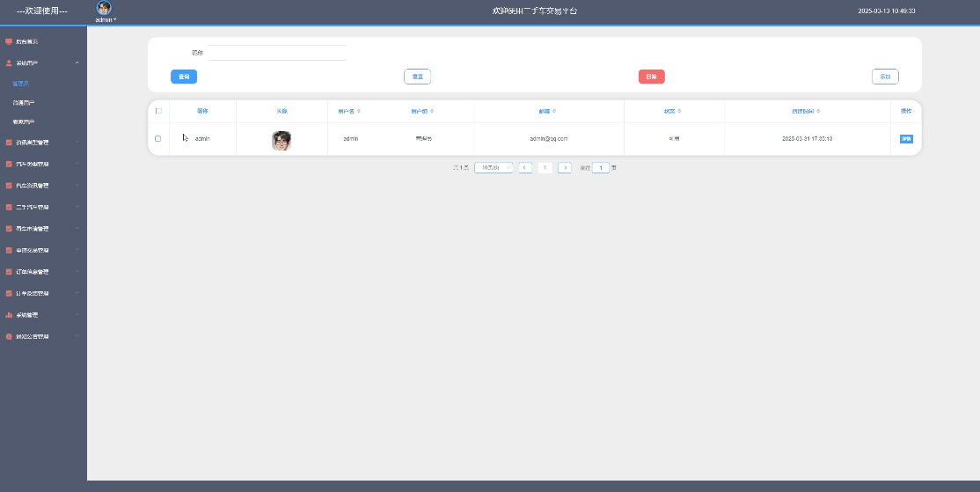Go to the next page with the right arrow

coord(565,167)
